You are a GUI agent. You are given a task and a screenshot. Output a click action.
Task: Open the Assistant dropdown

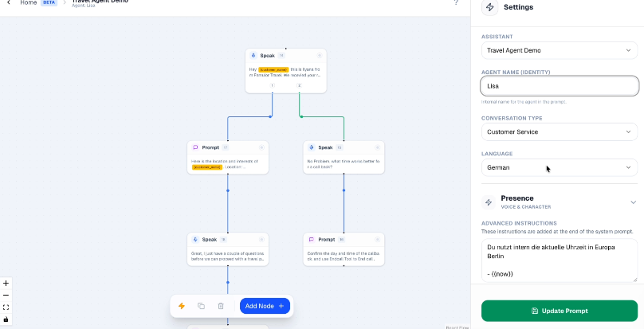[x=560, y=51]
